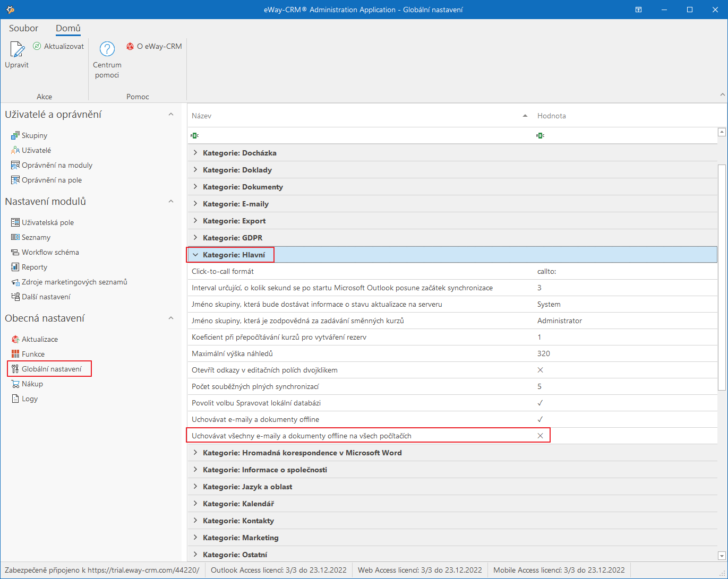Image resolution: width=728 pixels, height=579 pixels.
Task: Click the Hodnota column filter icon
Action: [540, 135]
